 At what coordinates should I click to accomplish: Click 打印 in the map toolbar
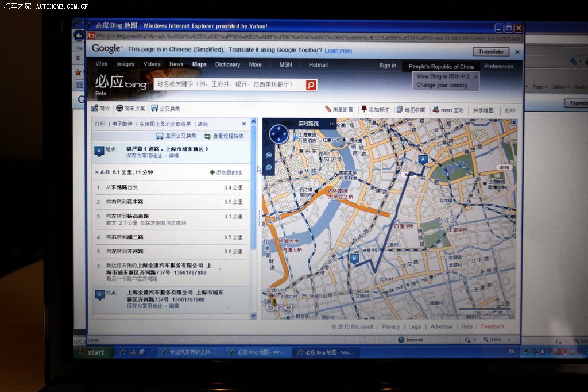point(510,110)
